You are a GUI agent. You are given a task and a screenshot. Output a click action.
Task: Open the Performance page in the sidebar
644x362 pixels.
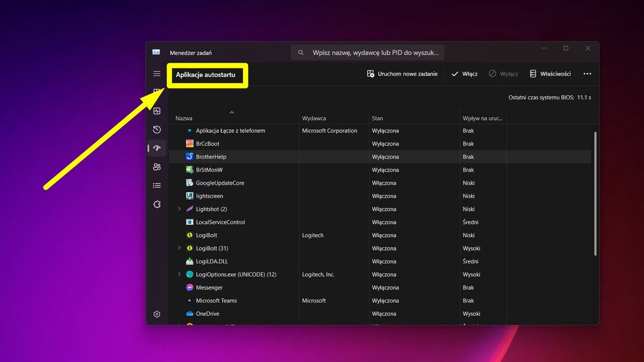(x=157, y=110)
